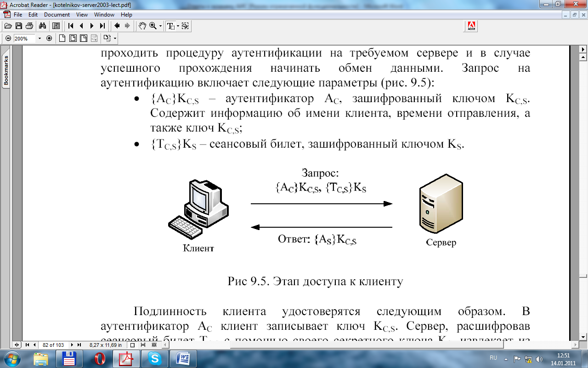Zoom out with the minus button
Image resolution: width=588 pixels, height=368 pixels.
[8, 39]
